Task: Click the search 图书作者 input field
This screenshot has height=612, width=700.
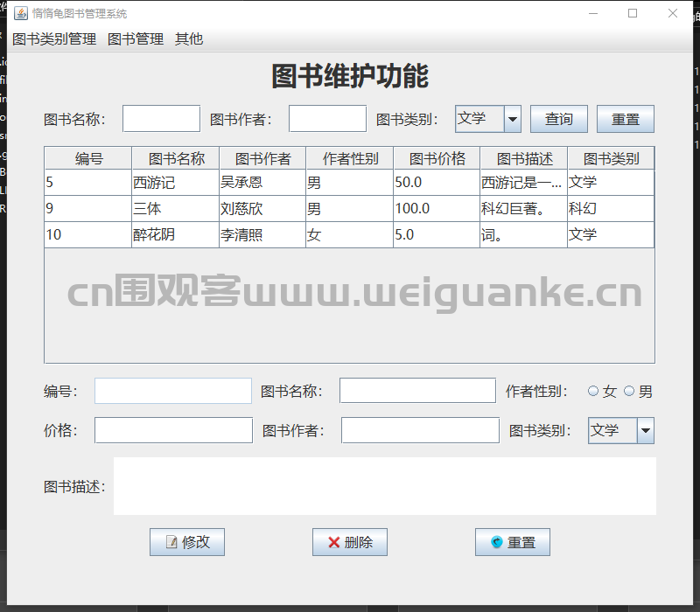Action: coord(327,119)
